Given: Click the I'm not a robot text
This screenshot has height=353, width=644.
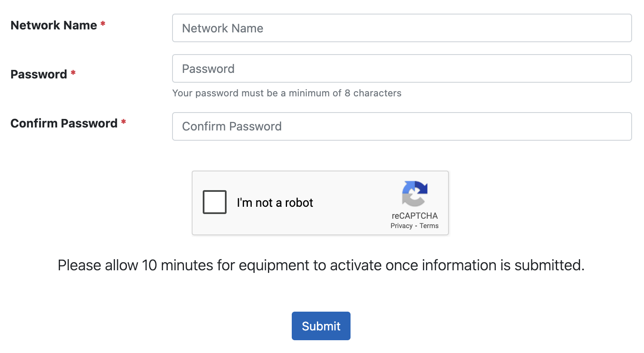Looking at the screenshot, I should [x=275, y=203].
